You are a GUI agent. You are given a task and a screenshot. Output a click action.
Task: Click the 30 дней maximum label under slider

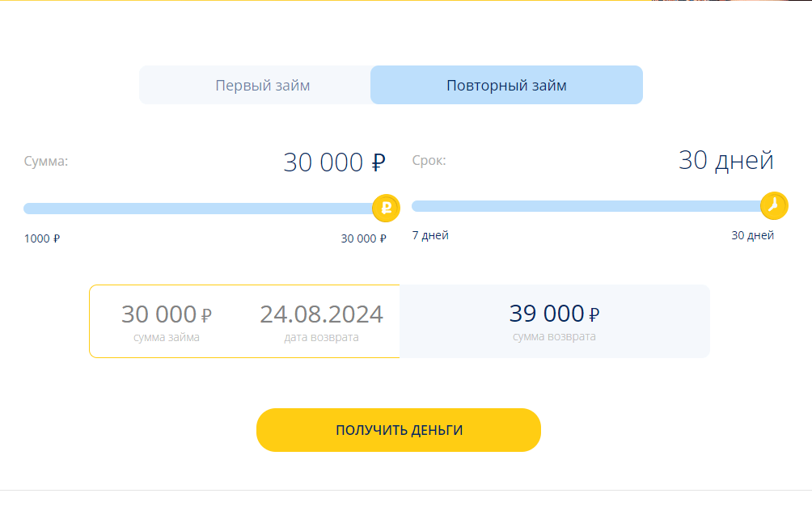tap(752, 235)
